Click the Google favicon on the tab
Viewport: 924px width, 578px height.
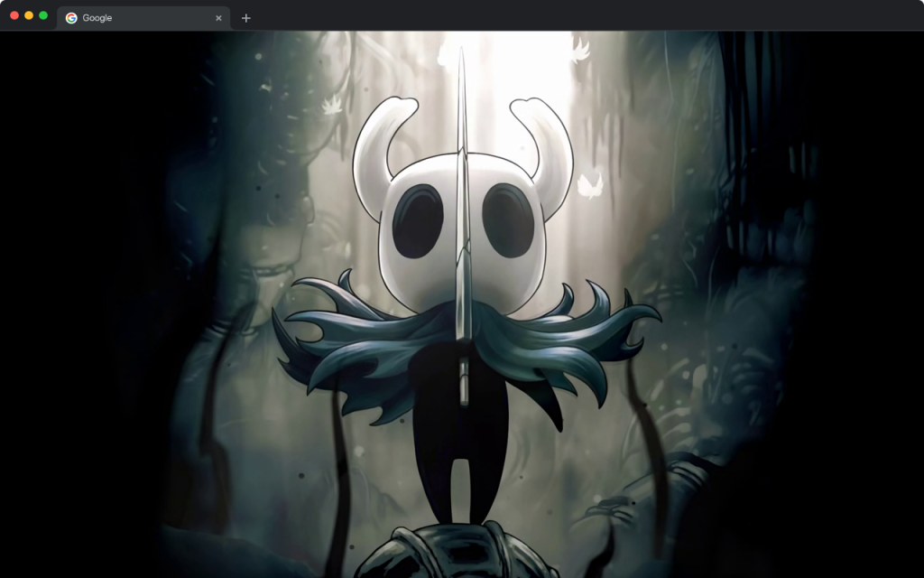[x=72, y=18]
